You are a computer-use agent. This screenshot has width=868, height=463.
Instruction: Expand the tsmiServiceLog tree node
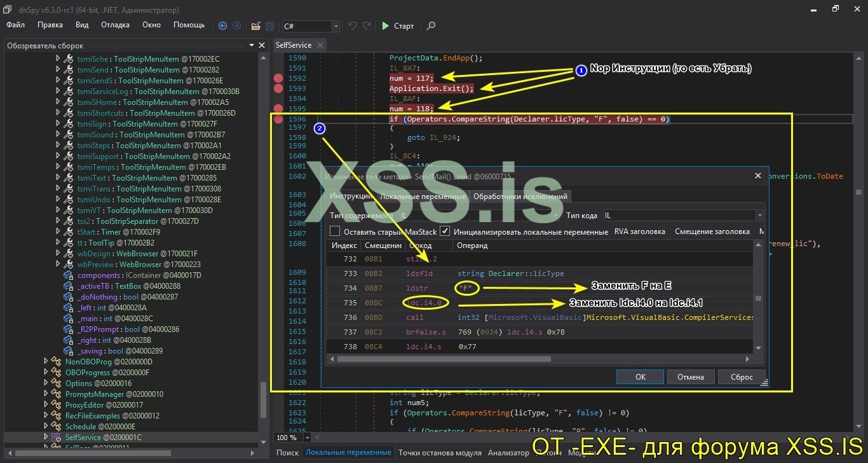click(x=58, y=92)
